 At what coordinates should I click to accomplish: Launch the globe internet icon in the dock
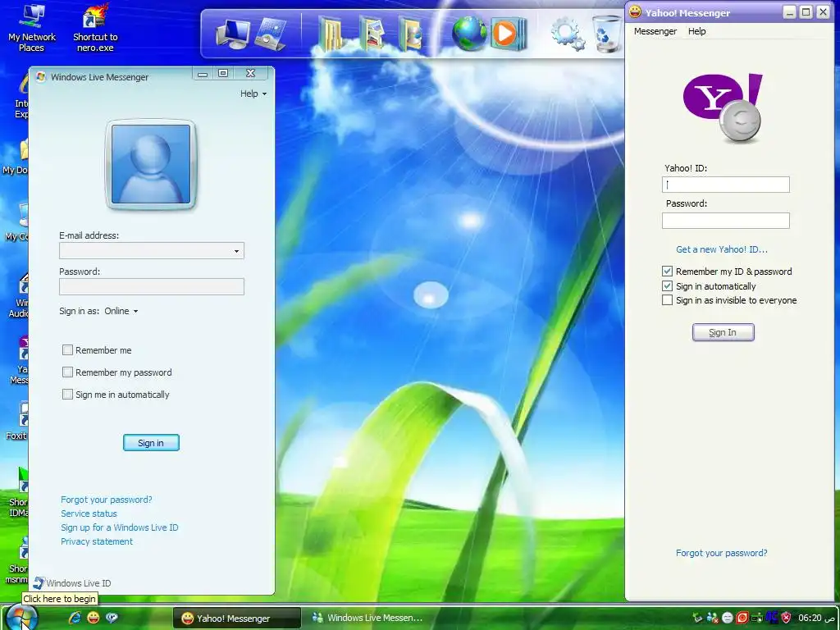pos(468,33)
